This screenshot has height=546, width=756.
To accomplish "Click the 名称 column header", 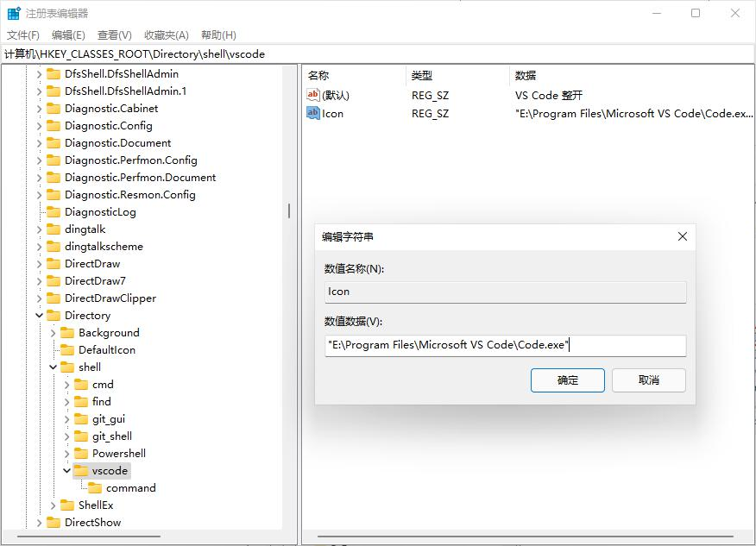I will [355, 75].
